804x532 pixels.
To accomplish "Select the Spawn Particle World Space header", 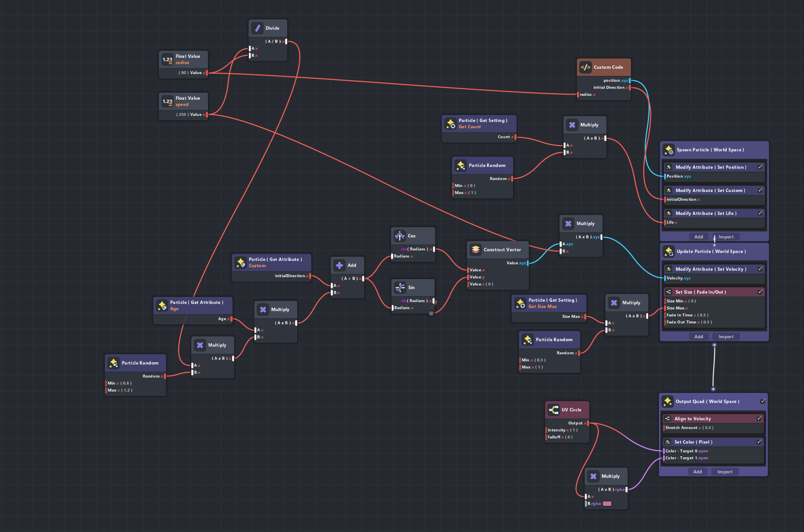I will point(710,150).
